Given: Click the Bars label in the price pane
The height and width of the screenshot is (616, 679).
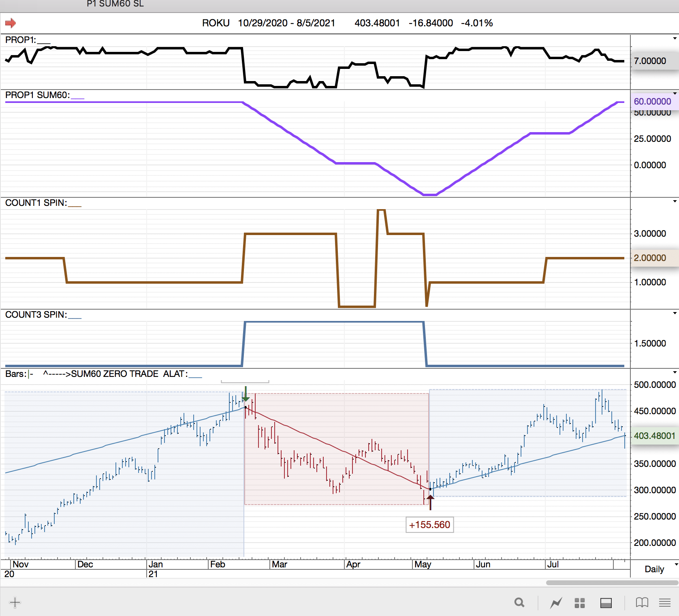Looking at the screenshot, I should (16, 374).
